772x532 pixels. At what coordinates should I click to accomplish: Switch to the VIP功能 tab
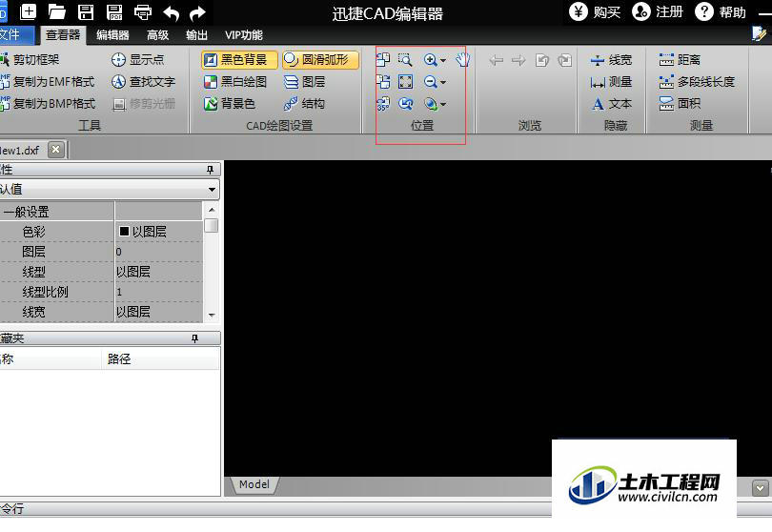[x=244, y=35]
